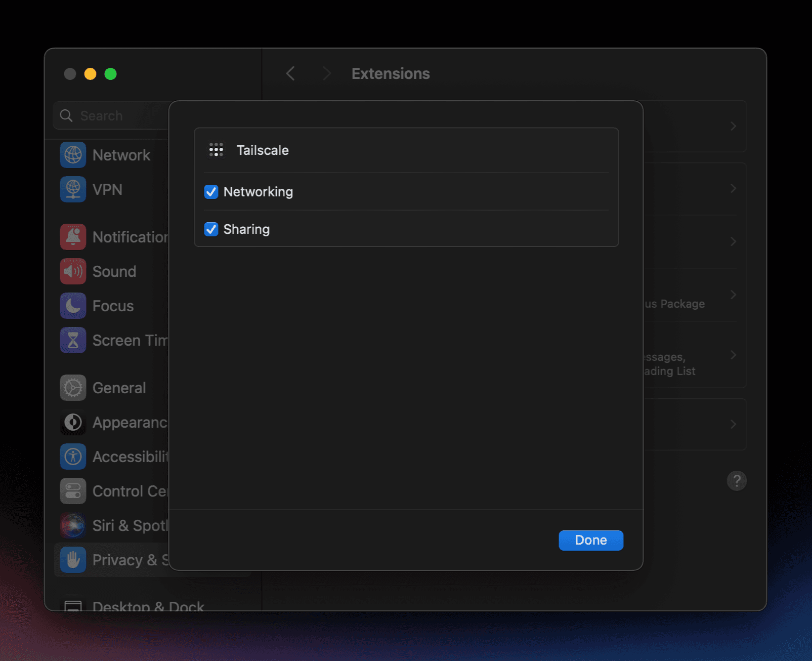812x661 pixels.
Task: Open Screen Time settings
Action: (73, 340)
